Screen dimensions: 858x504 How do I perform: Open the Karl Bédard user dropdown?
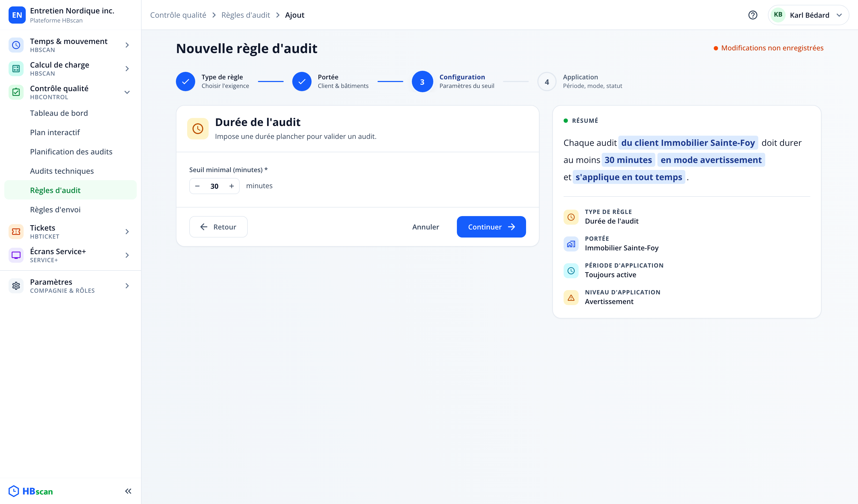tap(808, 15)
